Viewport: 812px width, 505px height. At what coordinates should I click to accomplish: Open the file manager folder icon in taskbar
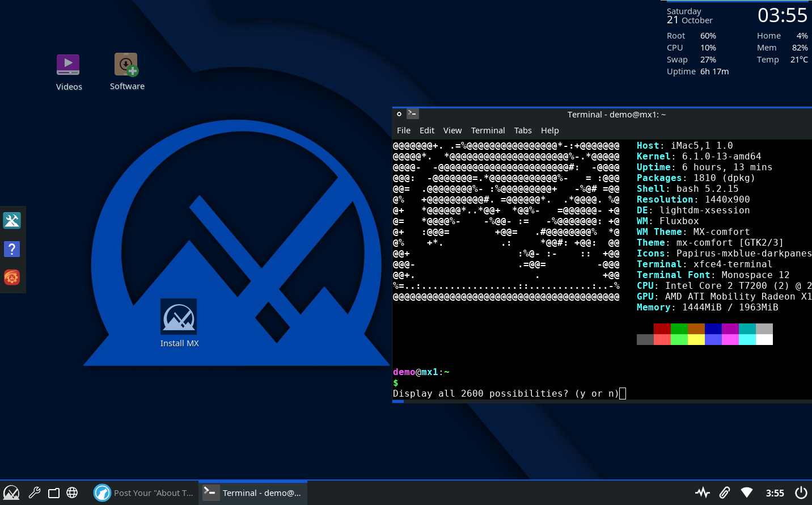(54, 493)
